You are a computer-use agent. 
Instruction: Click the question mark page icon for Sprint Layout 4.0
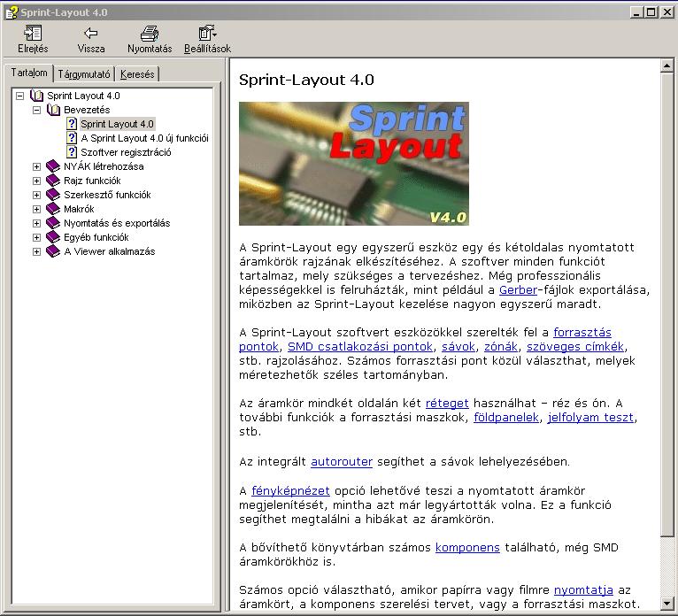pyautogui.click(x=72, y=124)
